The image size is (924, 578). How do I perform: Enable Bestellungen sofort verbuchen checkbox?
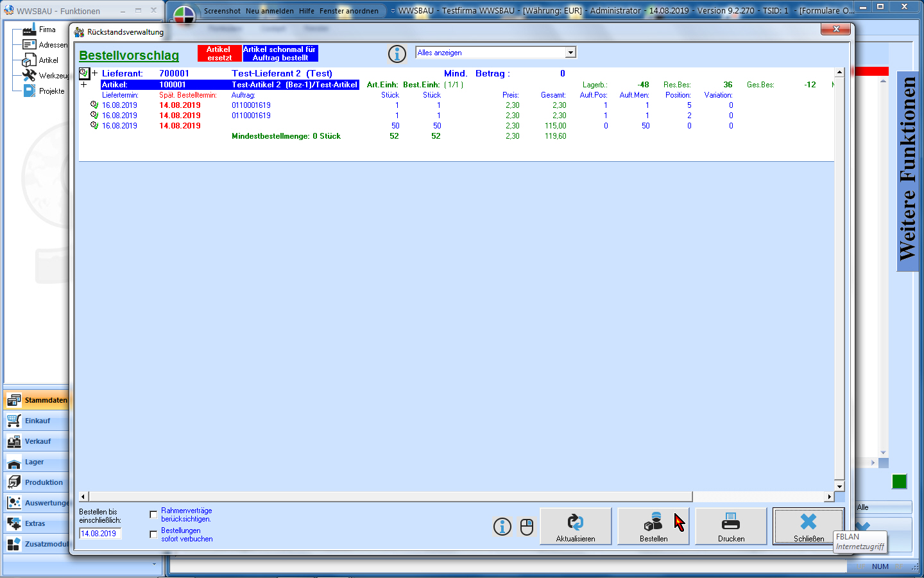click(x=153, y=534)
